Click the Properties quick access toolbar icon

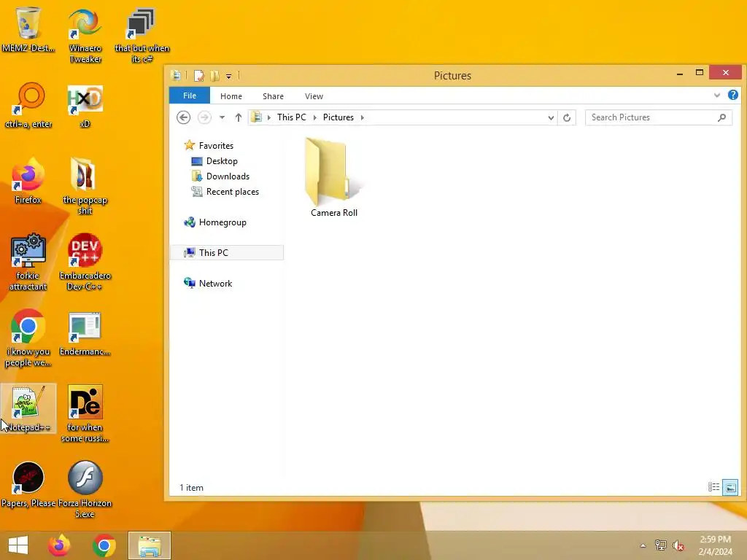coord(198,76)
